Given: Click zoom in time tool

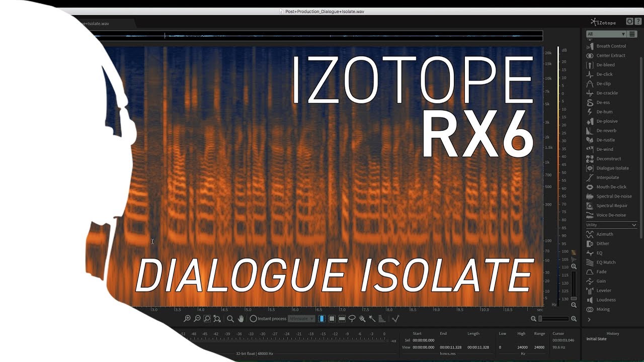Looking at the screenshot, I should pyautogui.click(x=187, y=319).
